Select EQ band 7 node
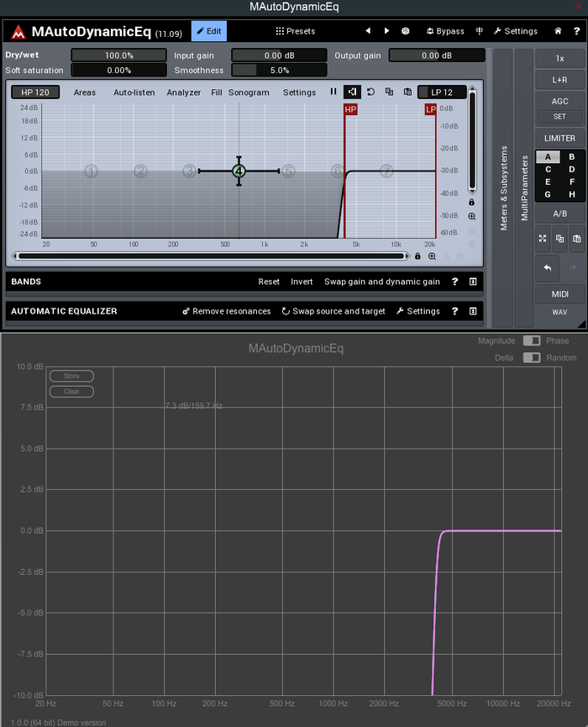The height and width of the screenshot is (727, 588). click(386, 171)
